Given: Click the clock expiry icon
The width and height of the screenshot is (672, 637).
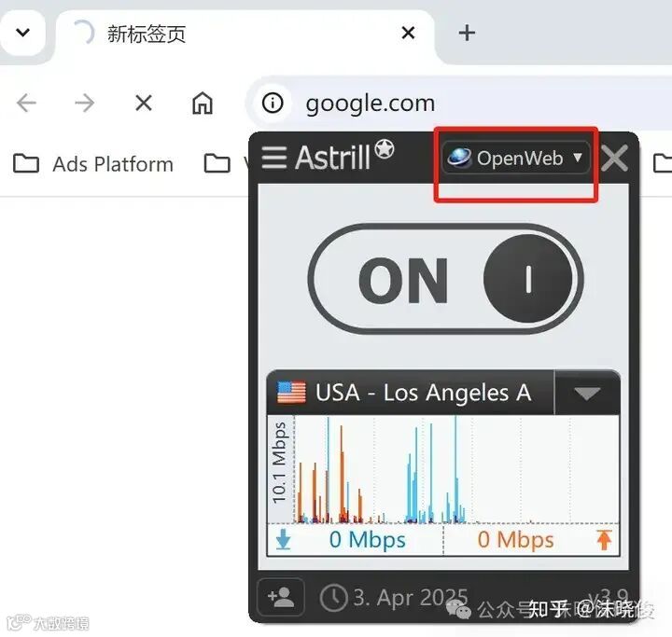Looking at the screenshot, I should click(333, 598).
